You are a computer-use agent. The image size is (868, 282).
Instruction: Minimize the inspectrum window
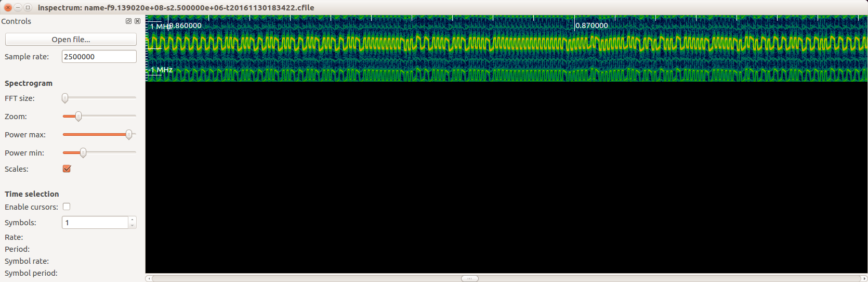click(18, 7)
